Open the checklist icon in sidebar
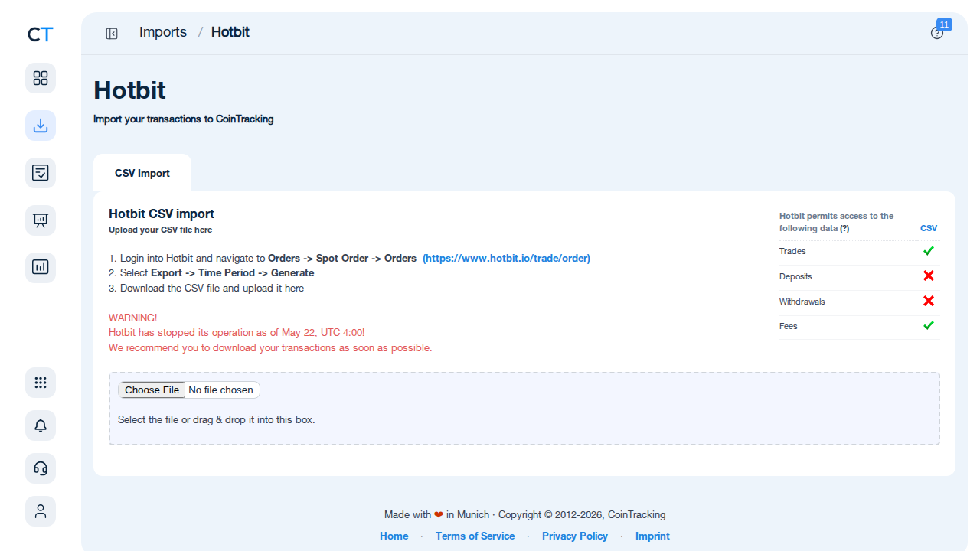Screen dimensions: 980x551 tap(41, 173)
